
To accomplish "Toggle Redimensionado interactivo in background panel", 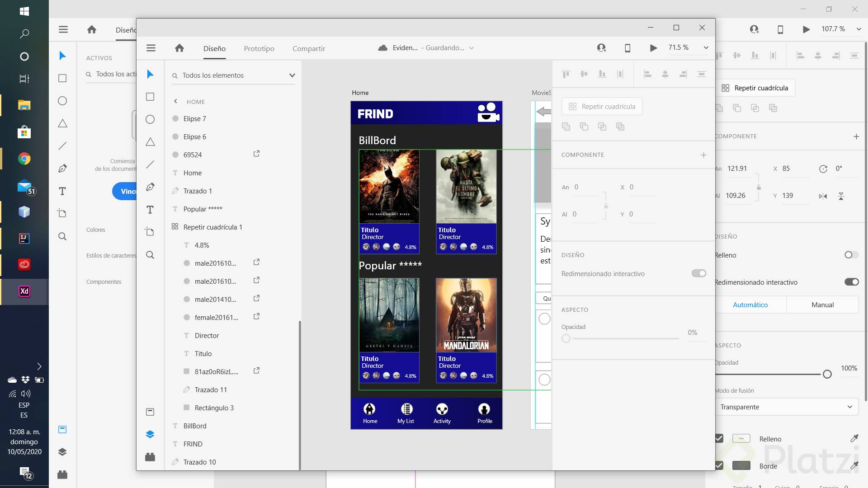I will (851, 282).
